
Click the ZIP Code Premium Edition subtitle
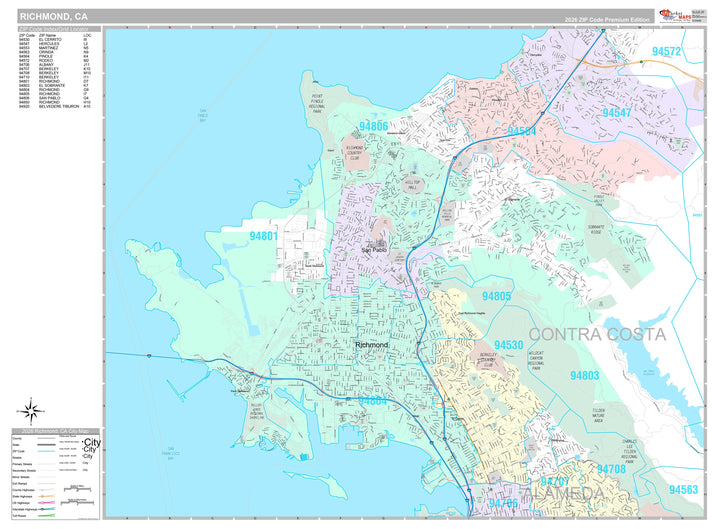(x=607, y=20)
